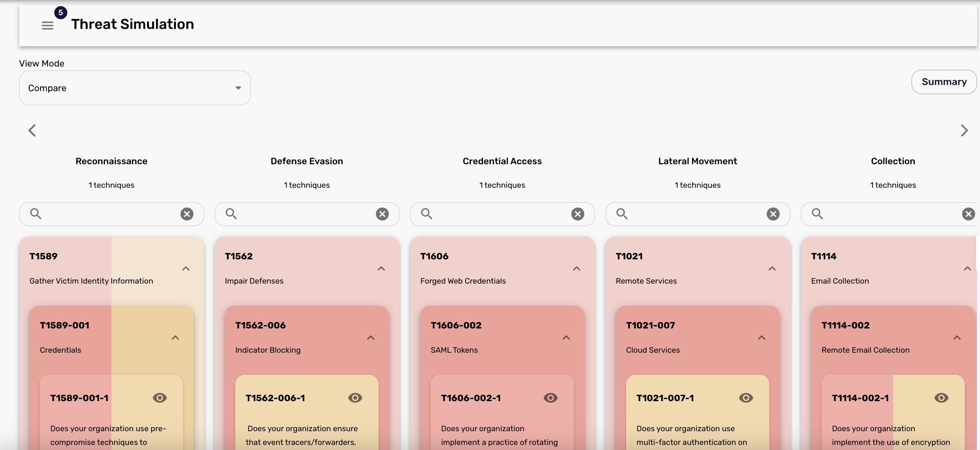
Task: Click the left carousel arrow
Action: click(32, 131)
